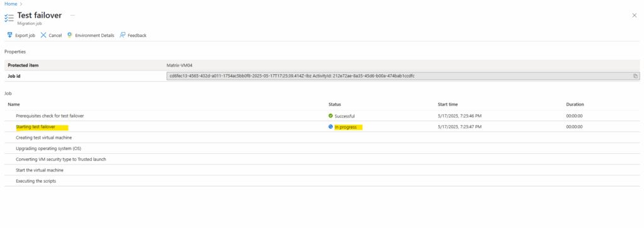This screenshot has width=644, height=228.
Task: Click the Feedback command label
Action: pos(136,36)
